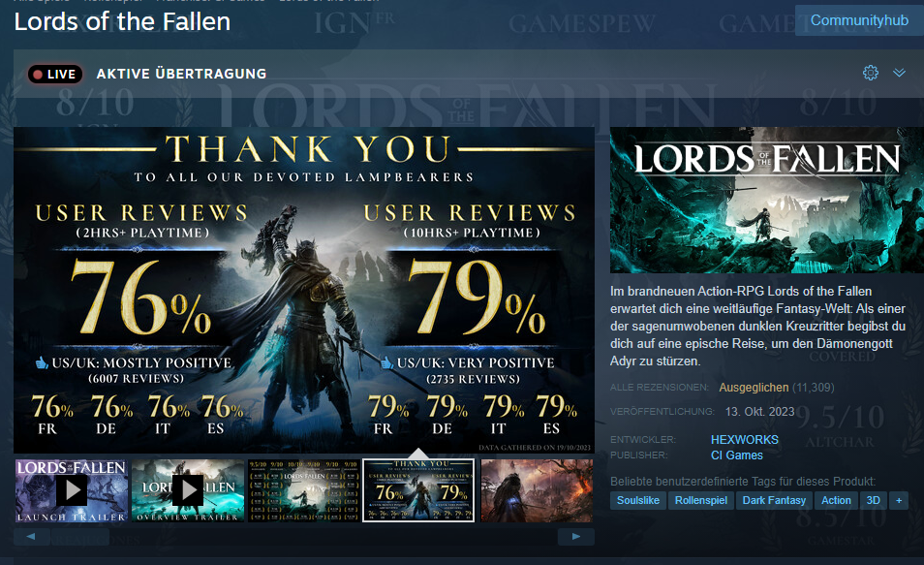Open the Ausgeglichen reviews summary link
The width and height of the screenshot is (924, 565).
754,388
